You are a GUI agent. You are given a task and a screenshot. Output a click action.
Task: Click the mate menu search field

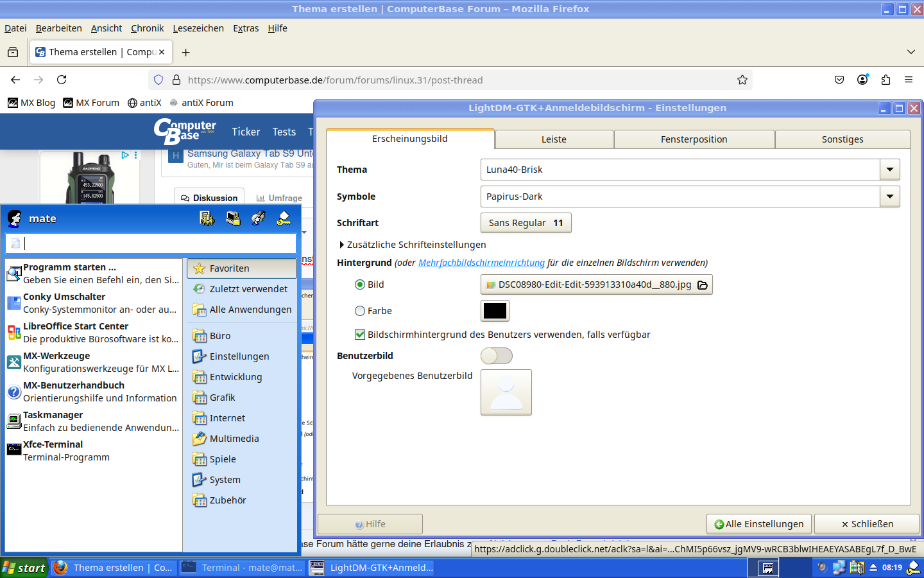pyautogui.click(x=151, y=243)
